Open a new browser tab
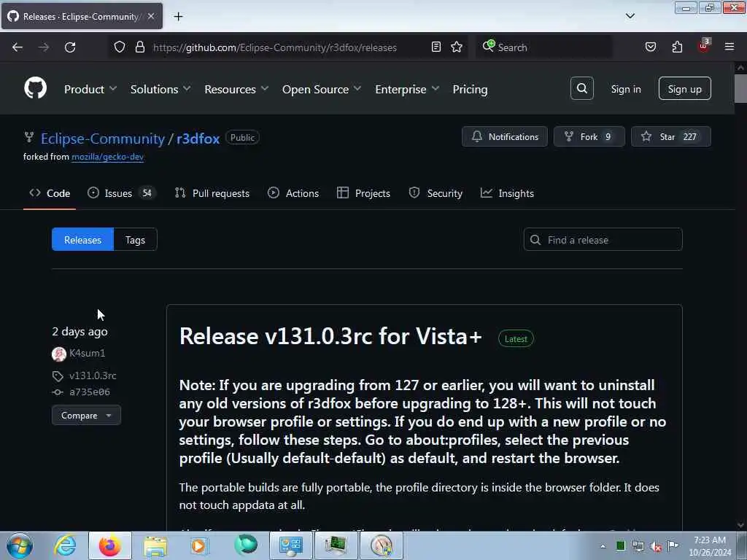The height and width of the screenshot is (560, 747). 178,17
